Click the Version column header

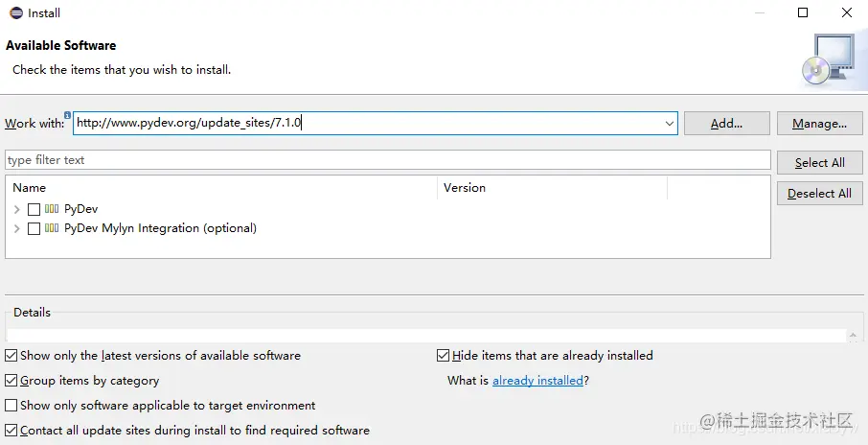point(553,188)
